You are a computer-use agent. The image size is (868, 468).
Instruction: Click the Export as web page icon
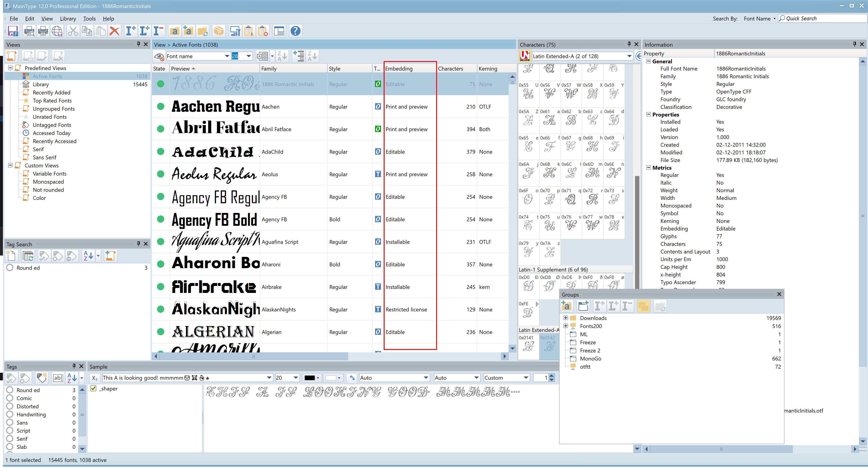[x=57, y=31]
